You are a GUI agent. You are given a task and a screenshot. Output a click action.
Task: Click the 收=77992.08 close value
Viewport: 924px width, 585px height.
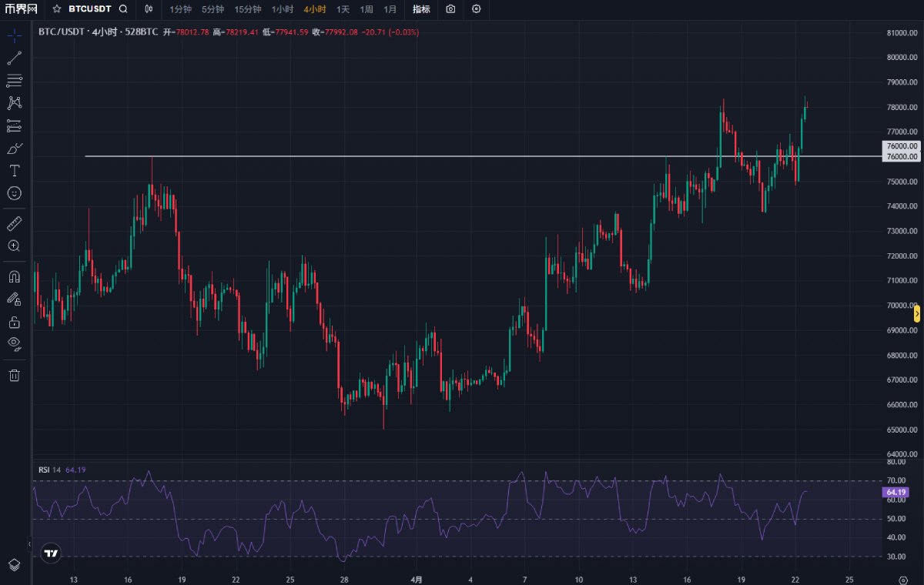tap(335, 32)
